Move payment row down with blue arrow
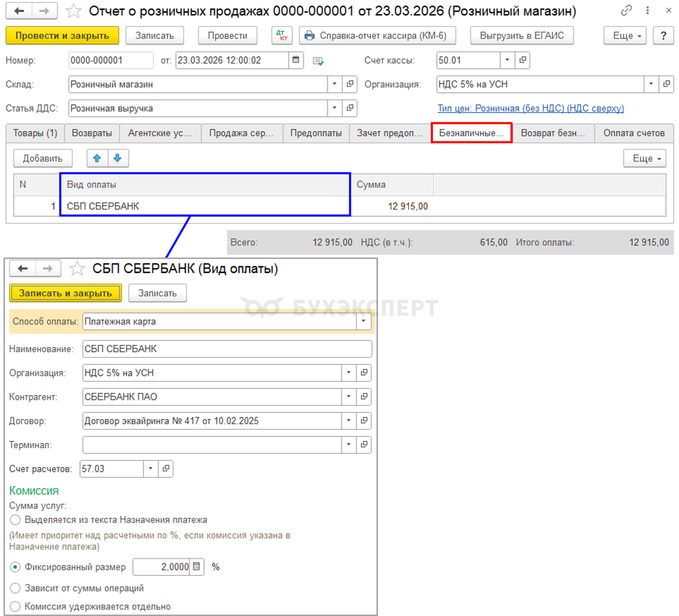The height and width of the screenshot is (616, 679). coord(117,158)
